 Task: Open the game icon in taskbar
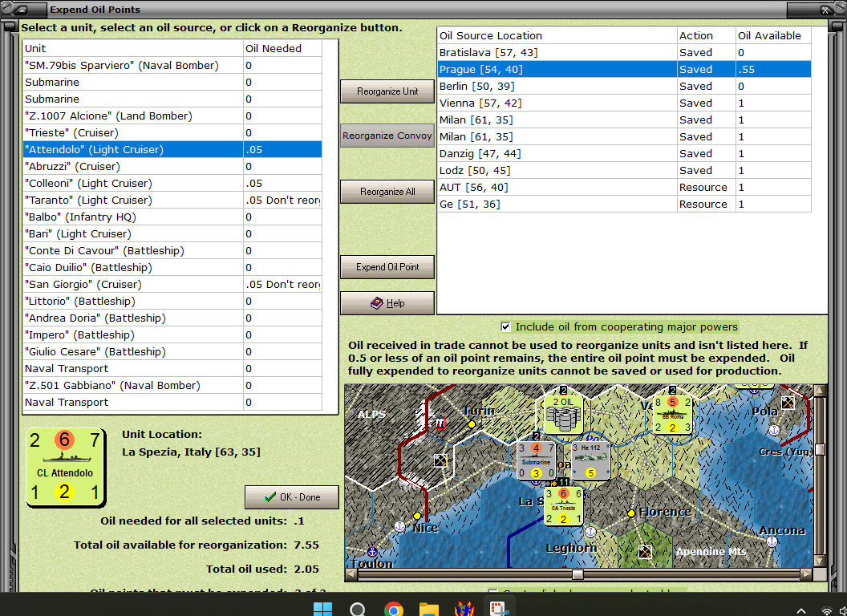tap(464, 609)
